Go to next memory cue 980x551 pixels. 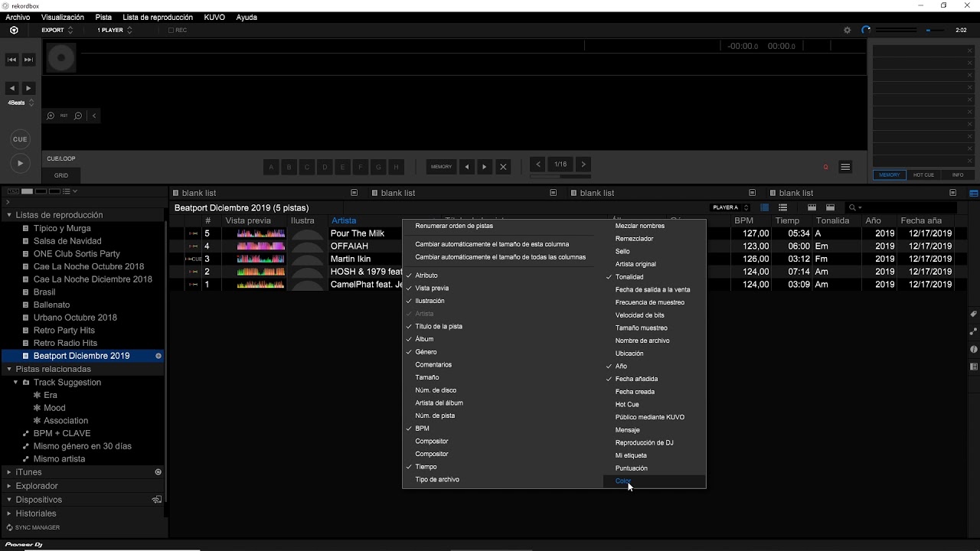point(485,167)
